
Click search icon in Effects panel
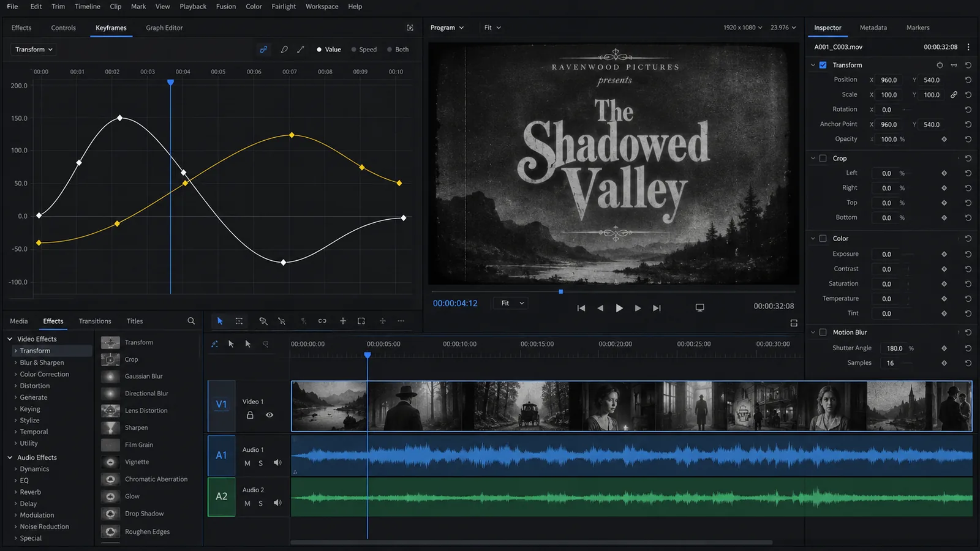191,321
